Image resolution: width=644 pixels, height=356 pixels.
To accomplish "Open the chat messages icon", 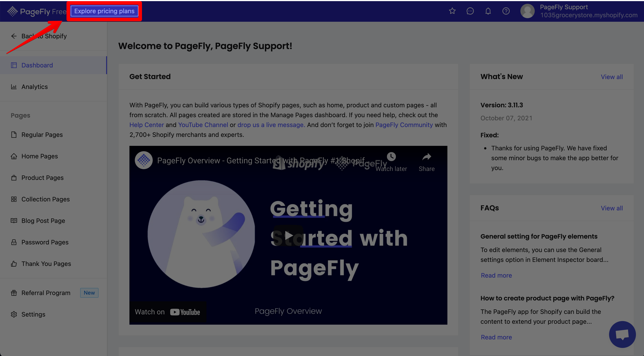I will click(470, 11).
